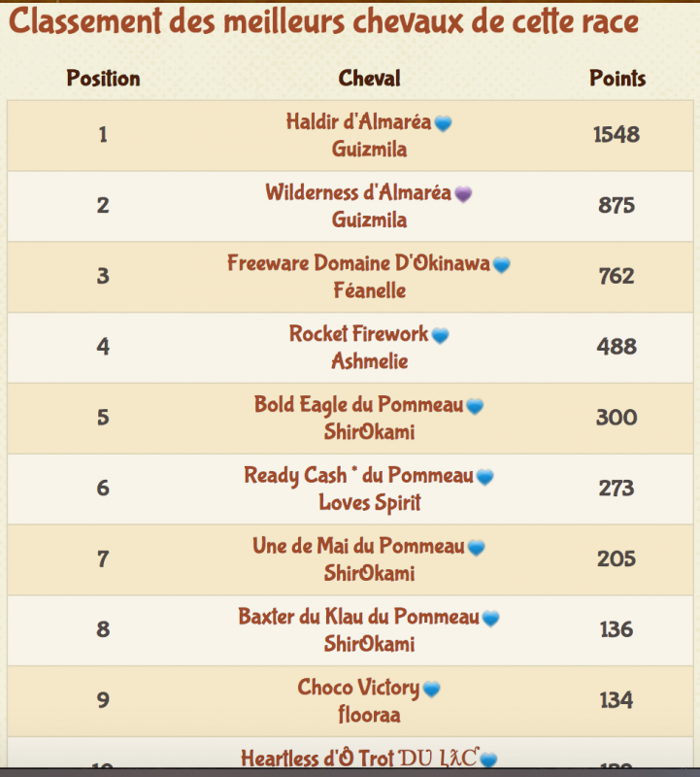Click the purple heart beside Wilderness d'Almaréa

(x=463, y=194)
